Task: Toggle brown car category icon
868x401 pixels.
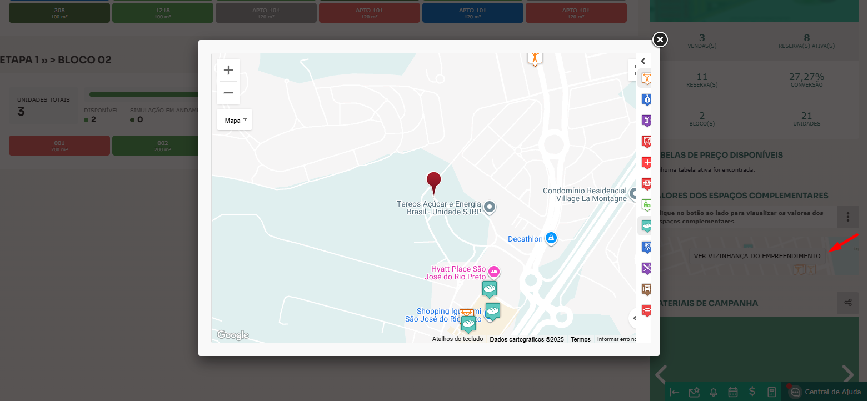Action: click(x=646, y=289)
